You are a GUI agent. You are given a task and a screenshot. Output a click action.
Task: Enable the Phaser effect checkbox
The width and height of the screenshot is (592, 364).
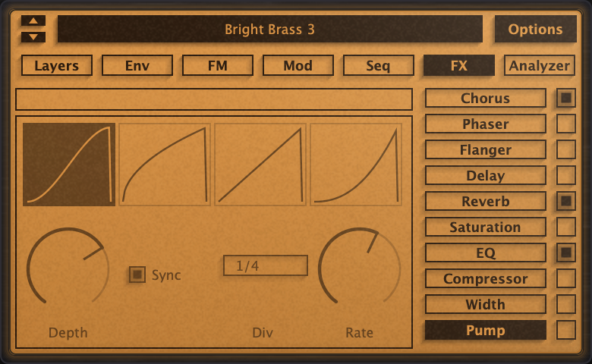565,124
